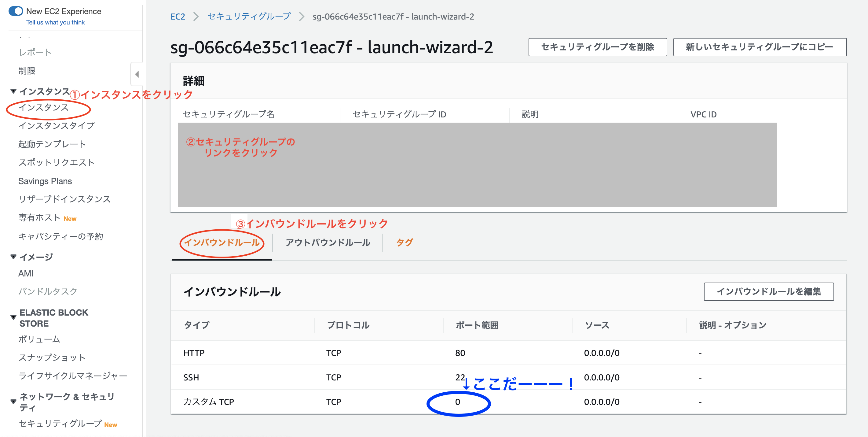Click セキュリティグループを削除 button
868x437 pixels.
(x=597, y=47)
